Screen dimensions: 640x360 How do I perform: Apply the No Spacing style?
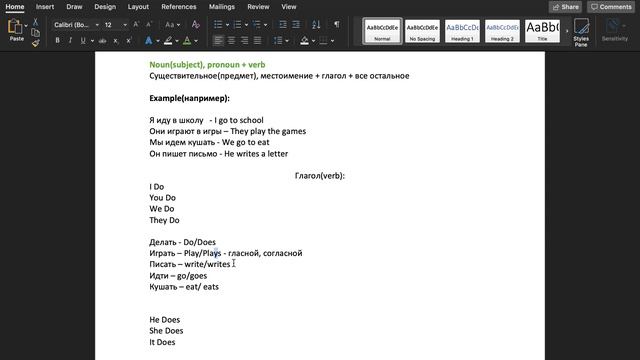point(422,31)
